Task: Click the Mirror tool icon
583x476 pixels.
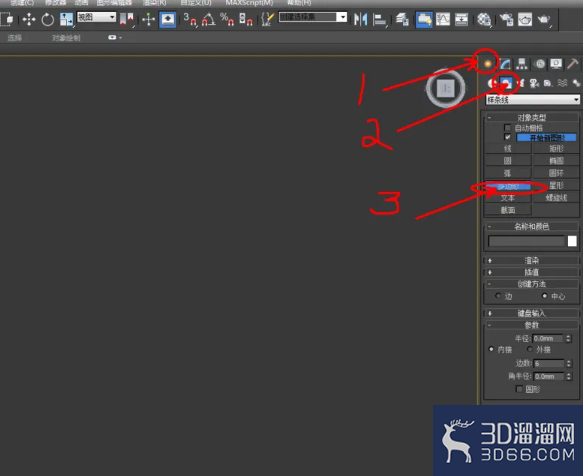Action: pos(360,19)
